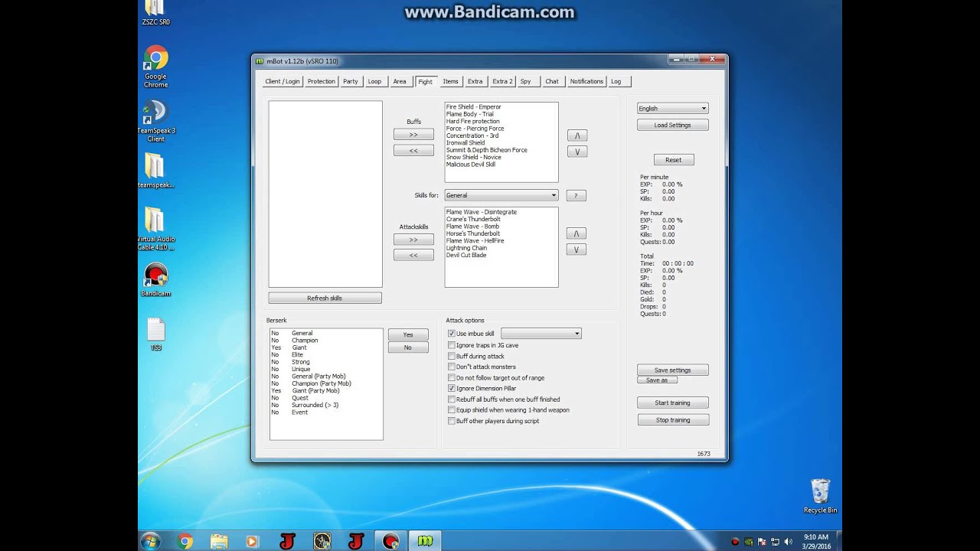This screenshot has width=980, height=551.
Task: Move buff up with the /\ button
Action: point(577,135)
